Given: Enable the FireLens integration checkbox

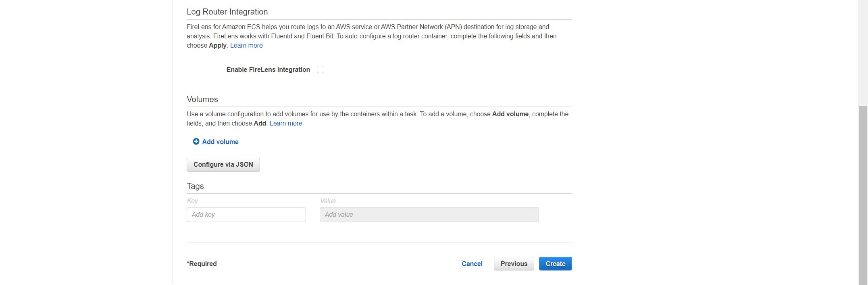Looking at the screenshot, I should click(321, 69).
